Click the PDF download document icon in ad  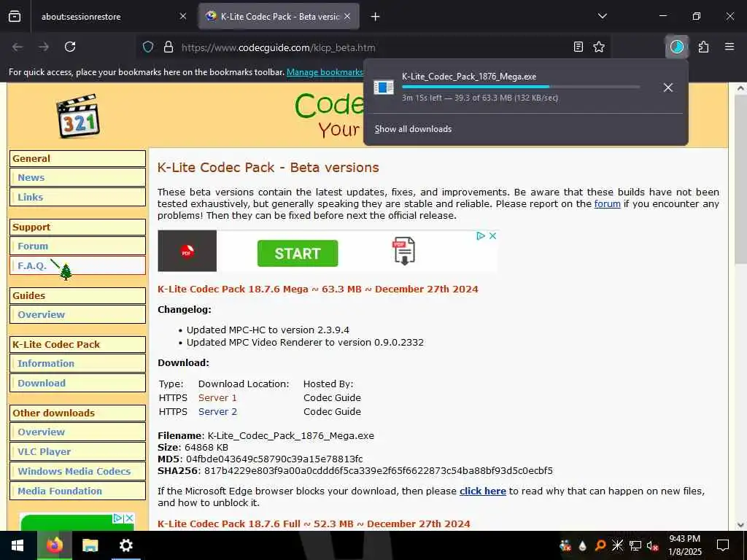[403, 251]
